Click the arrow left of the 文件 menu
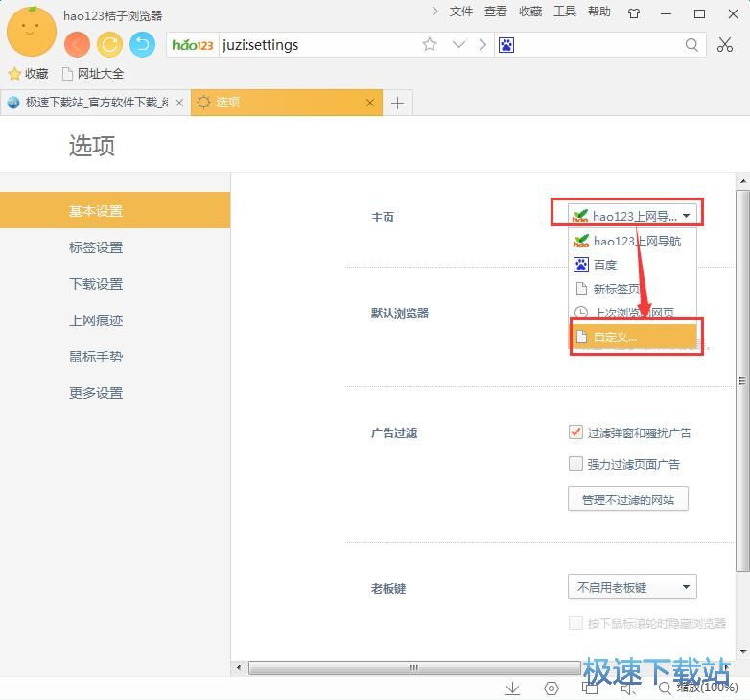This screenshot has width=750, height=700. pyautogui.click(x=434, y=12)
